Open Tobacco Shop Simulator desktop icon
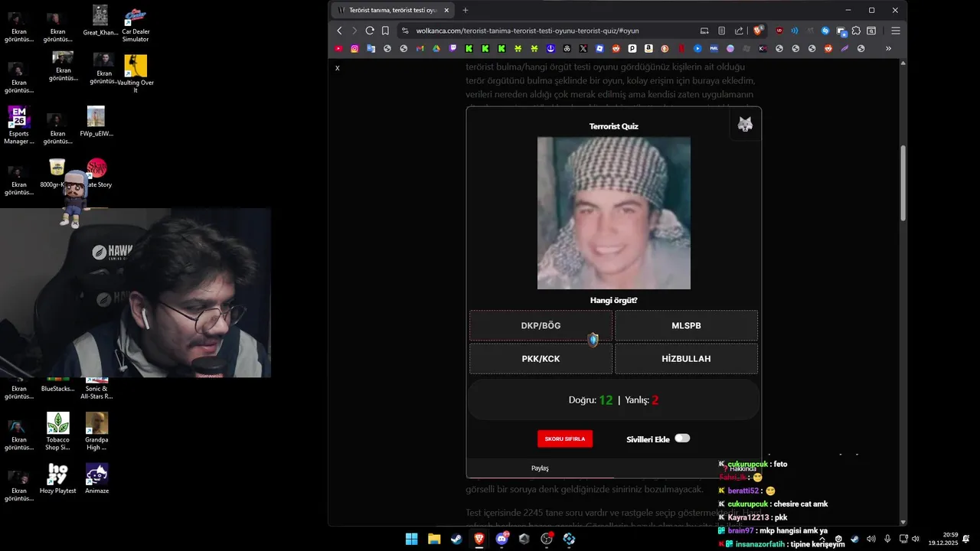 (57, 432)
